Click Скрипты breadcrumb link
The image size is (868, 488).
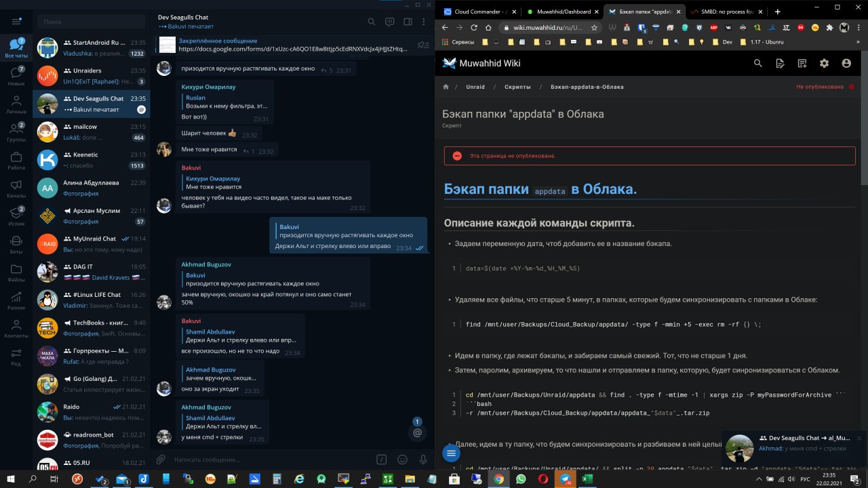[517, 87]
